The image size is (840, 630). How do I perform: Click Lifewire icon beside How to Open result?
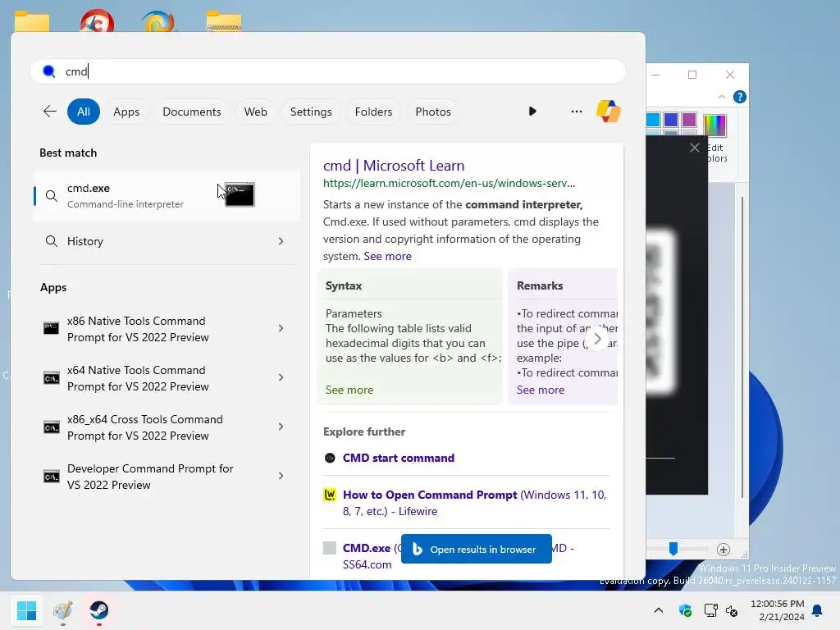(x=330, y=495)
